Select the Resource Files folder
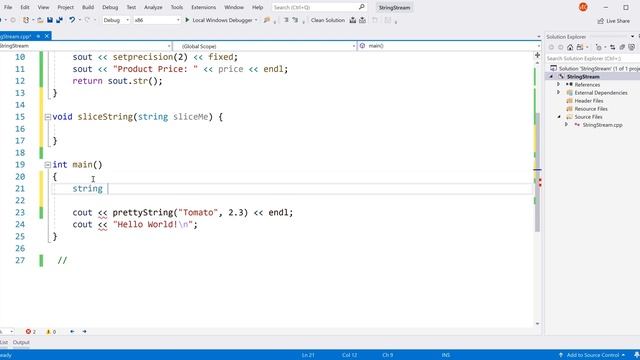The image size is (640, 360). [x=591, y=109]
